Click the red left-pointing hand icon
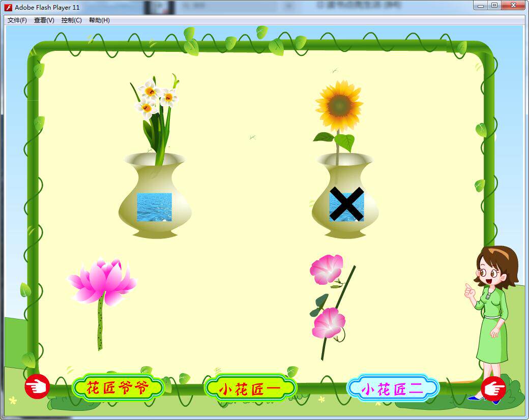The width and height of the screenshot is (529, 420). tap(37, 386)
